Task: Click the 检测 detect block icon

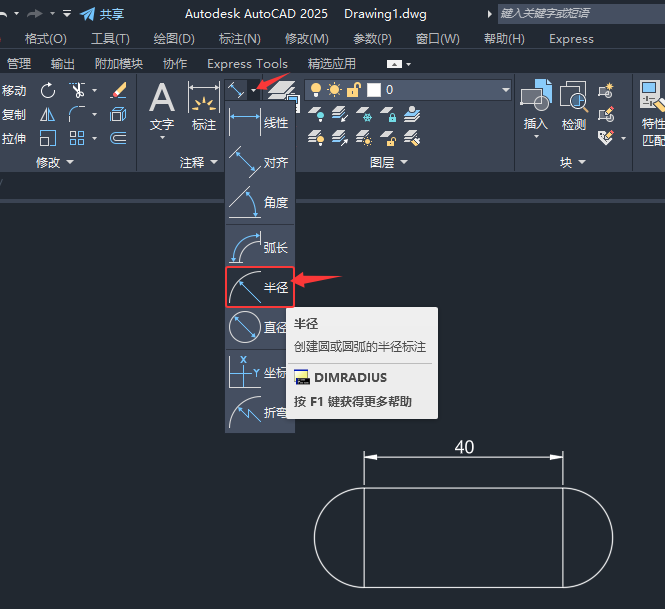Action: coord(573,106)
